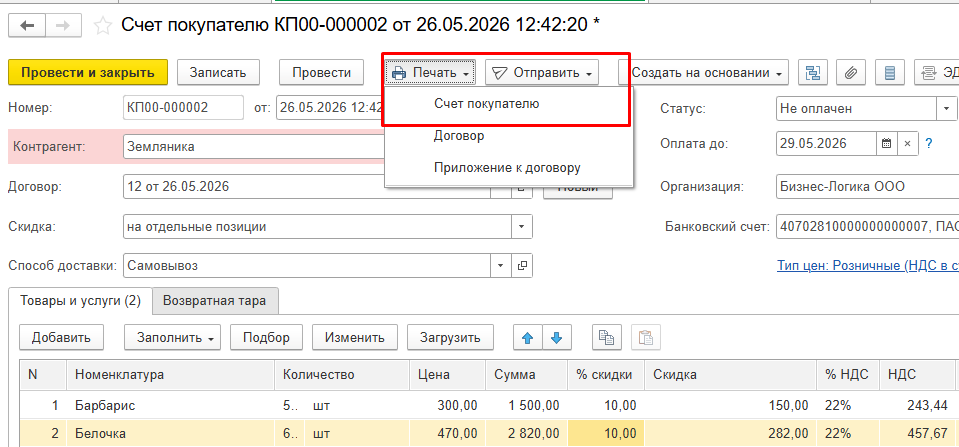This screenshot has height=447, width=959.
Task: Move row up with blue up arrow
Action: coord(528,337)
